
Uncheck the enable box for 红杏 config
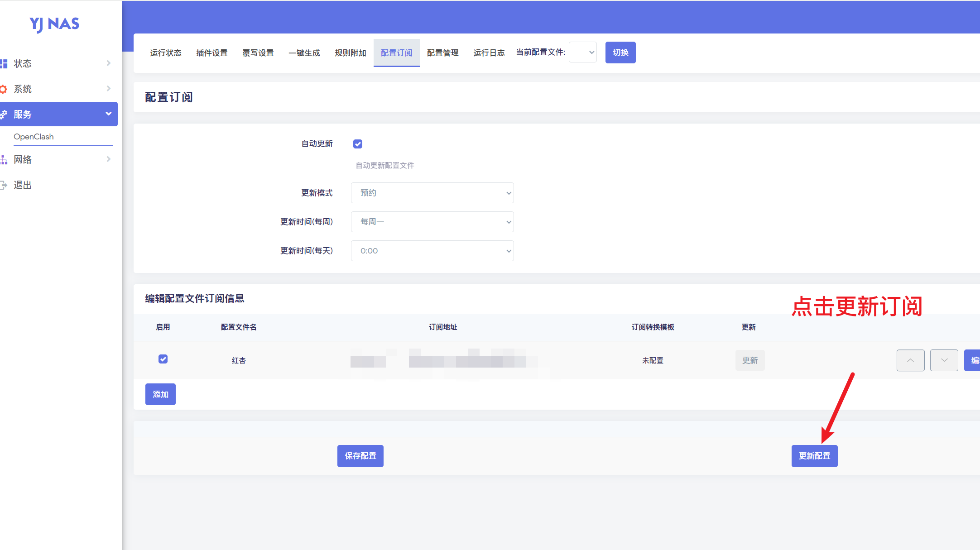point(163,359)
